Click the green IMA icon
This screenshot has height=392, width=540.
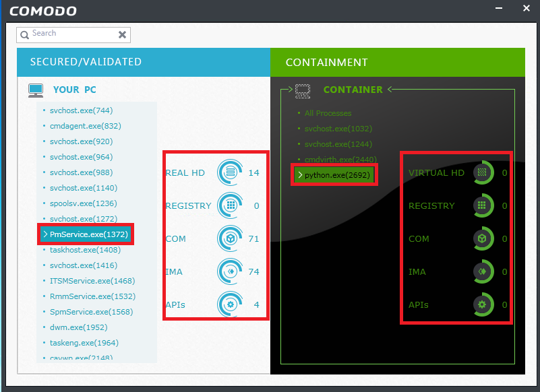tap(483, 271)
